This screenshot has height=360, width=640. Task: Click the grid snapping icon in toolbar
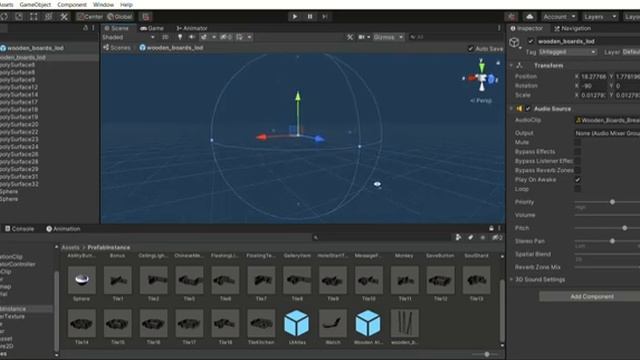(146, 17)
